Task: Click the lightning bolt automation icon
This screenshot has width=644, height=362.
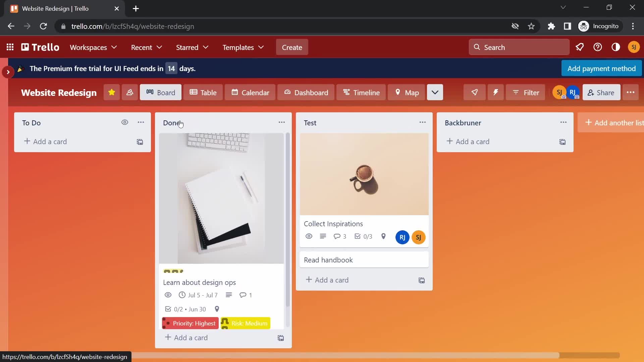Action: 496,93
